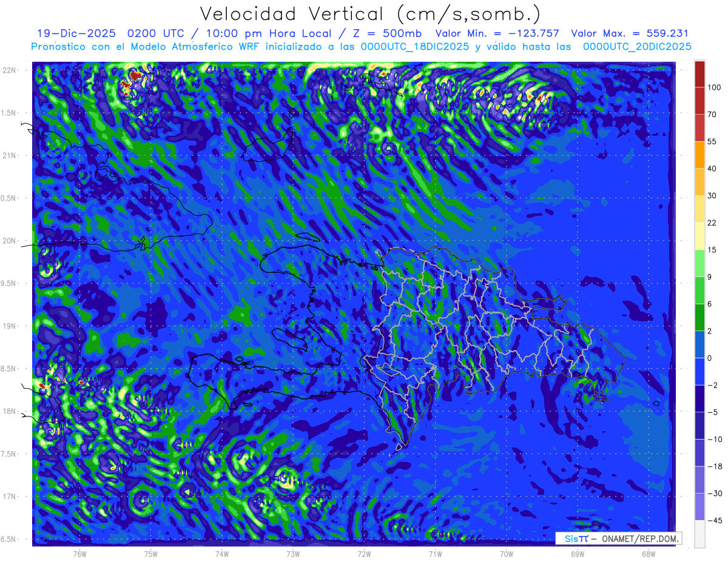
Task: Select the pale yellow swatch between 15 and 22
Action: tap(699, 236)
